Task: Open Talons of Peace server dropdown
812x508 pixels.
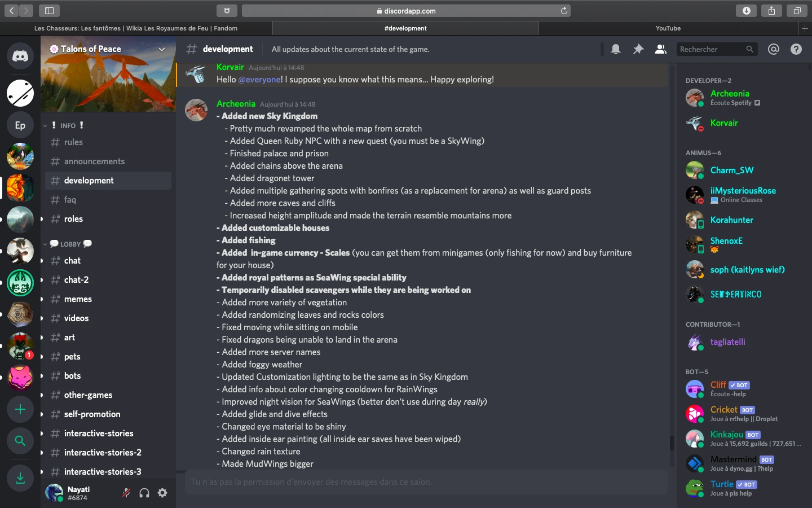Action: coord(162,50)
